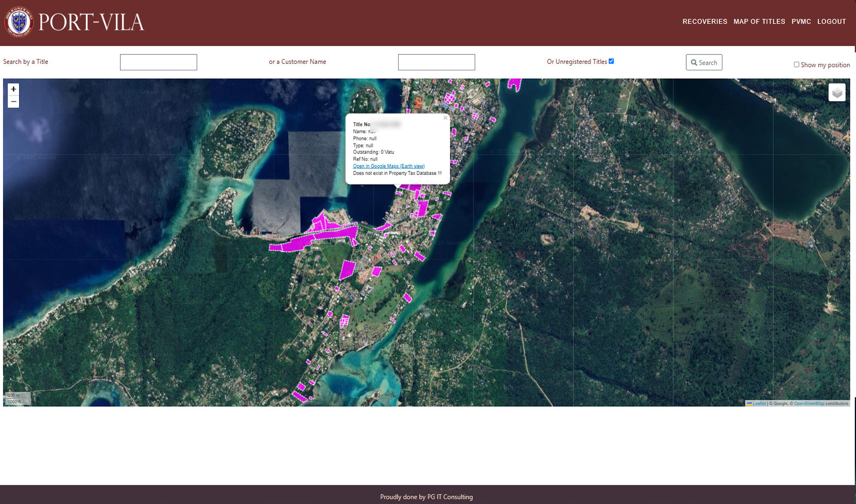The width and height of the screenshot is (856, 504).
Task: Zoom out of the map
Action: [x=13, y=102]
